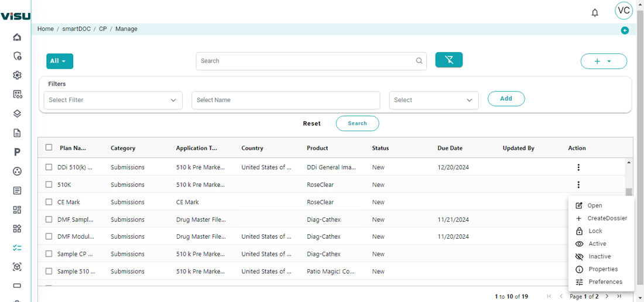This screenshot has width=644, height=302.
Task: Click the clear filter funnel button
Action: (448, 60)
